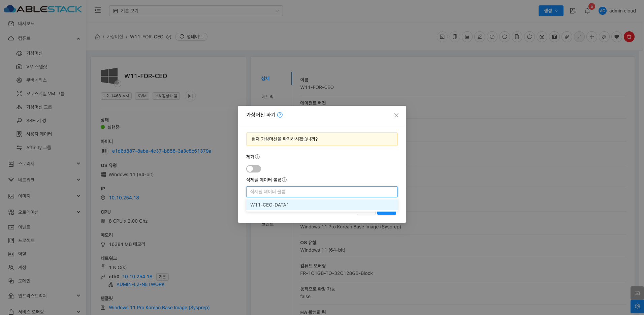Click the attach ISO paperclip icon
This screenshot has width=644, height=315.
(567, 37)
